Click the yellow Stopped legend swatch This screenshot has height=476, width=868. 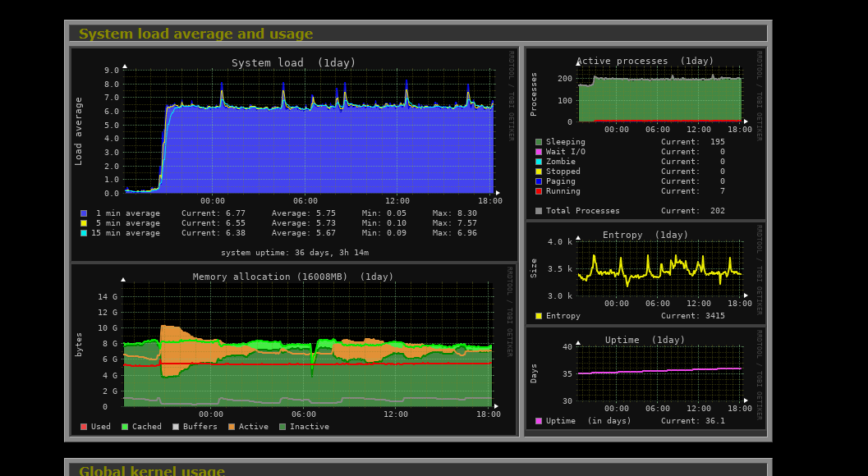[x=539, y=172]
